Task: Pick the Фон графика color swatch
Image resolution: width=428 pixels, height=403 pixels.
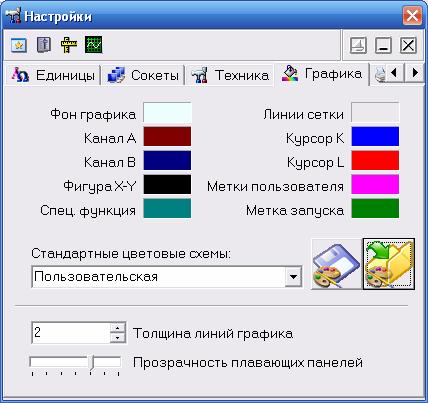Action: 167,113
